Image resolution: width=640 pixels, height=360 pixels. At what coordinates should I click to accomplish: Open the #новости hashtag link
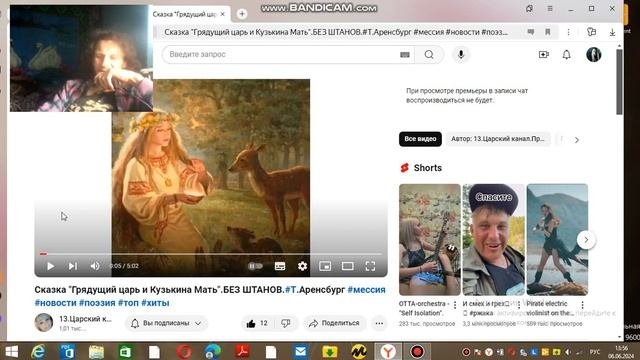[55, 303]
